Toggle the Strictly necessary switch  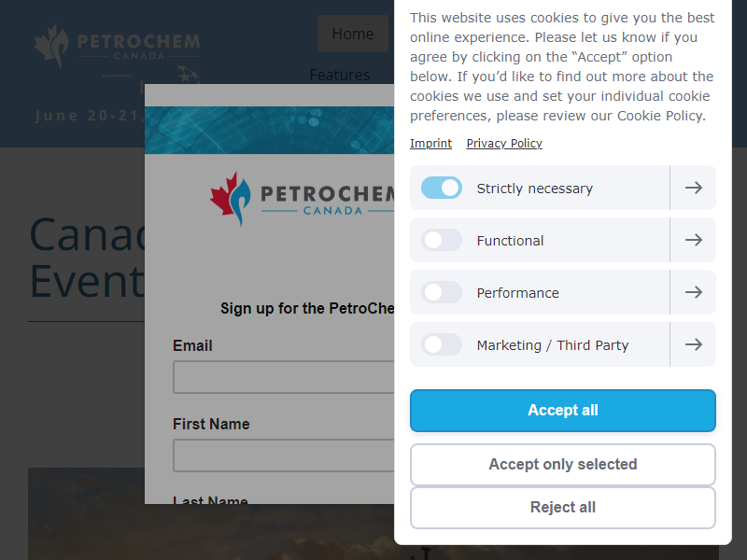(441, 188)
